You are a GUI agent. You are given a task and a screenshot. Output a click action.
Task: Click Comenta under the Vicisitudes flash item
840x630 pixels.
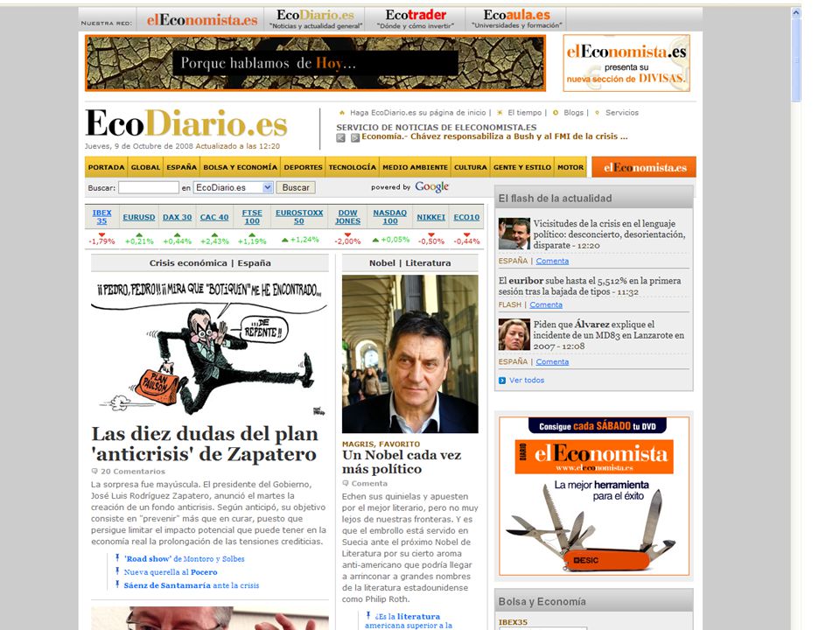coord(552,262)
